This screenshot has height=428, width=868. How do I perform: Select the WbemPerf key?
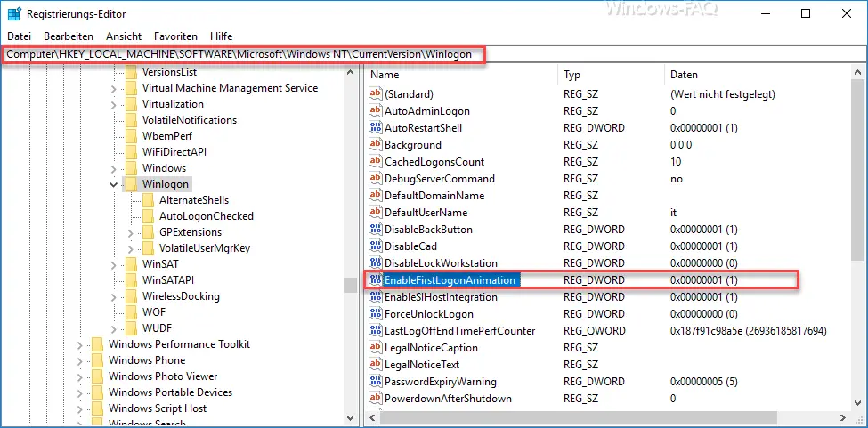click(167, 136)
